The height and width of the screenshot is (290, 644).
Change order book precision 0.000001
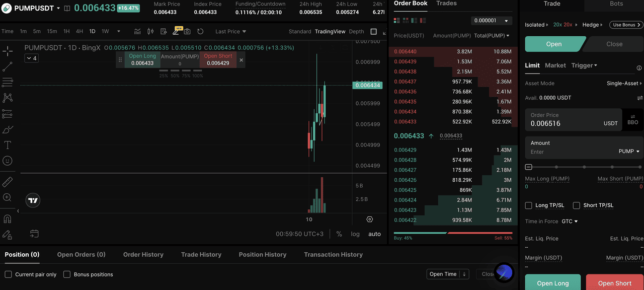[x=492, y=21]
